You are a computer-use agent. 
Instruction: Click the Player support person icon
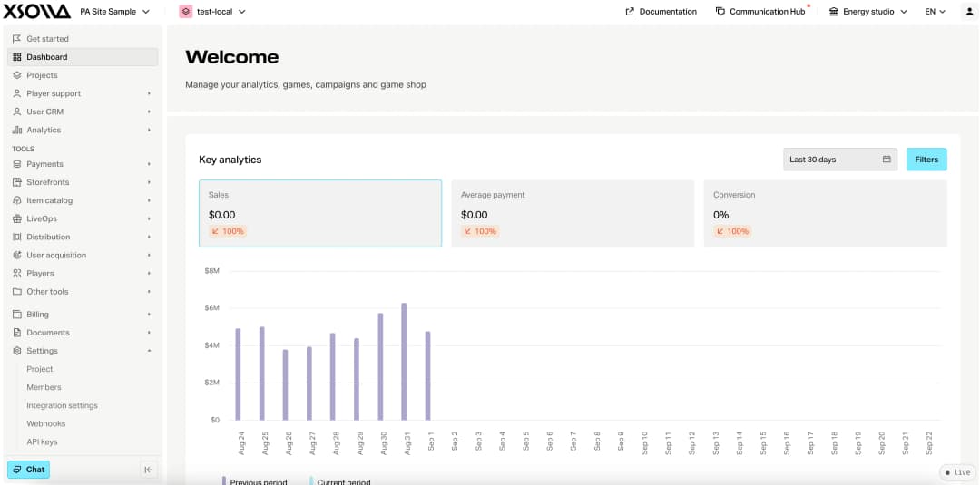(17, 93)
